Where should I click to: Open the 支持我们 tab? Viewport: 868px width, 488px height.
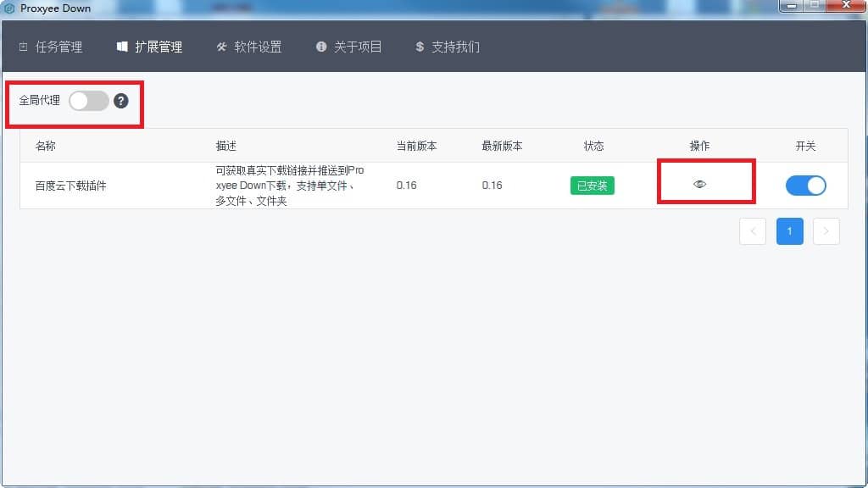tap(448, 47)
